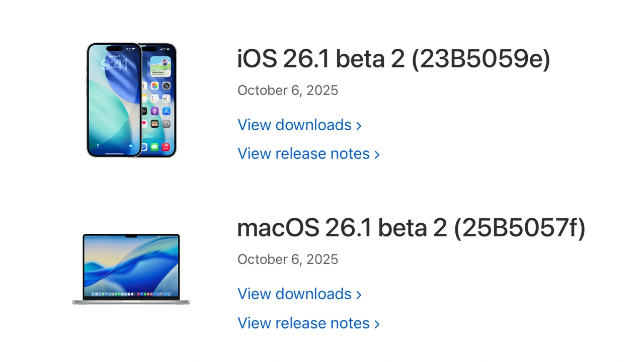Click green Messages icon on iPhone image
Screen dimensions: 644x362
pyautogui.click(x=154, y=147)
